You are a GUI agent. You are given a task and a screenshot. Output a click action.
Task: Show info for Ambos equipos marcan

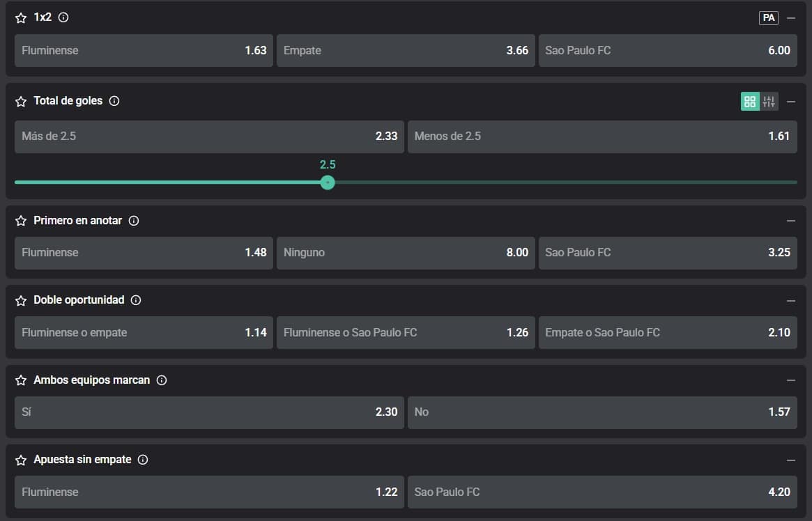pyautogui.click(x=162, y=380)
